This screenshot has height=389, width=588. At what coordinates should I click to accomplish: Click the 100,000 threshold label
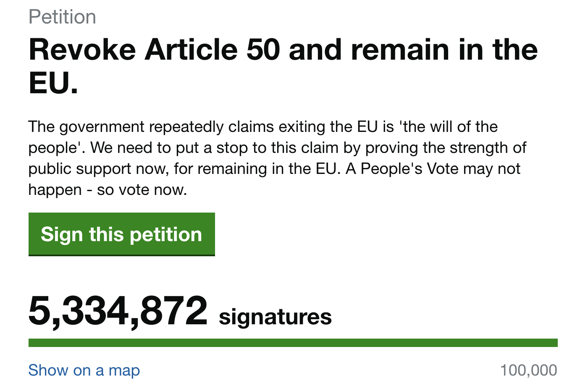pyautogui.click(x=528, y=370)
